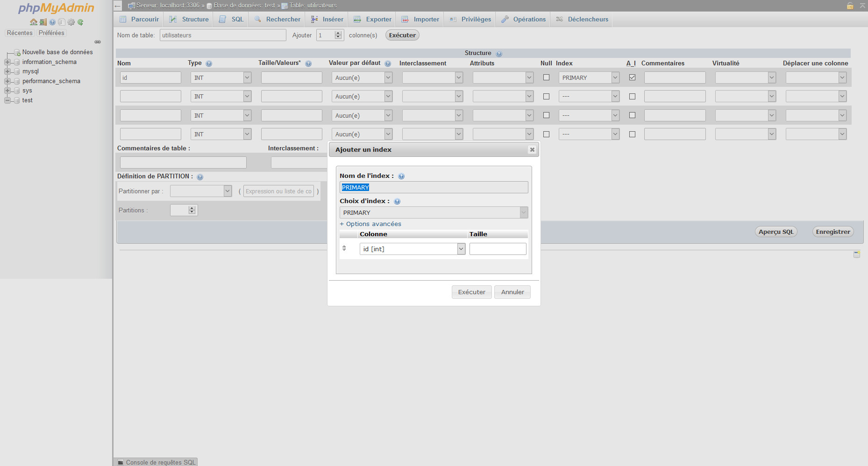868x466 pixels.
Task: Click help icon for Définition de PARTITION
Action: point(200,177)
